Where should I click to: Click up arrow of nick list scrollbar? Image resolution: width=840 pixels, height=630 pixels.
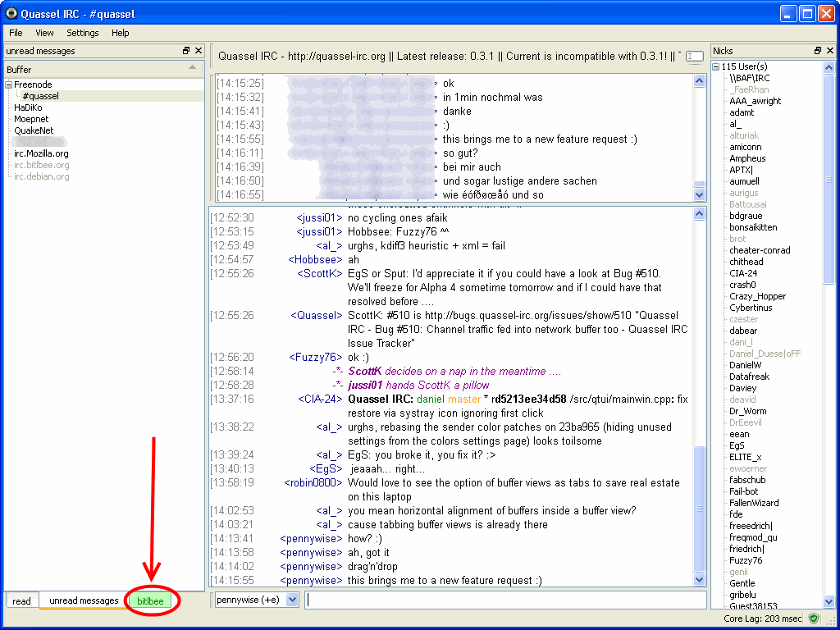click(829, 68)
